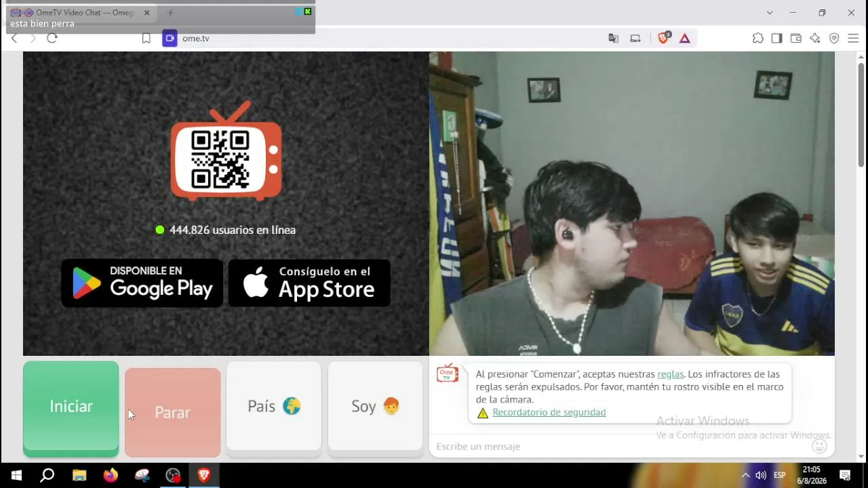Click the green Iniciar button

pyautogui.click(x=71, y=407)
